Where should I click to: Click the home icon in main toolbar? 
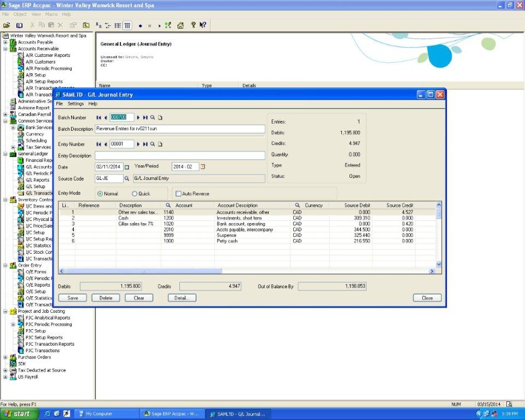point(180,25)
